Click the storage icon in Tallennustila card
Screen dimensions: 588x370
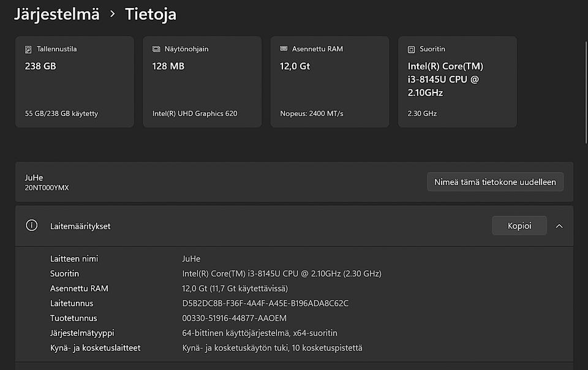[28, 49]
